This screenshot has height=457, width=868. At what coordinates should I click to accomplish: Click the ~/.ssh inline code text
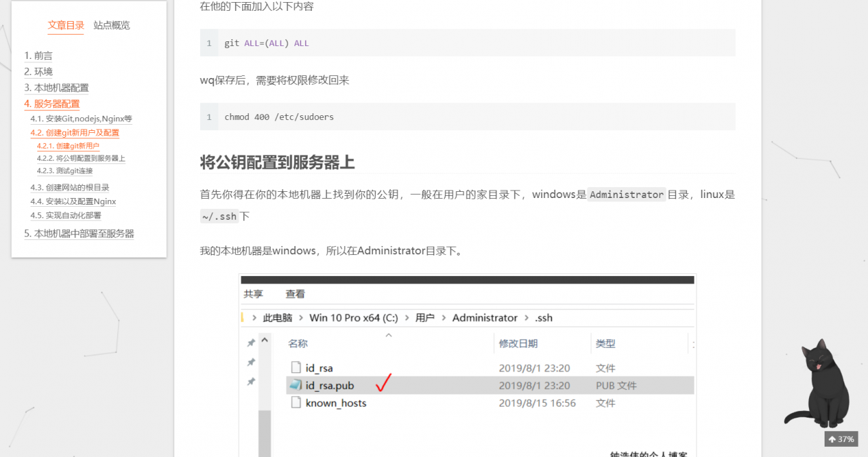tap(219, 216)
